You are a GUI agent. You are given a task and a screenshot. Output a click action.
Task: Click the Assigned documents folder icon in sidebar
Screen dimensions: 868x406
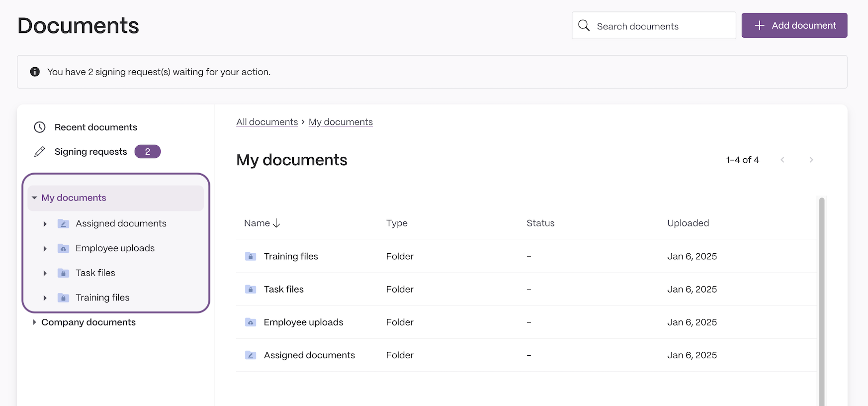click(63, 223)
